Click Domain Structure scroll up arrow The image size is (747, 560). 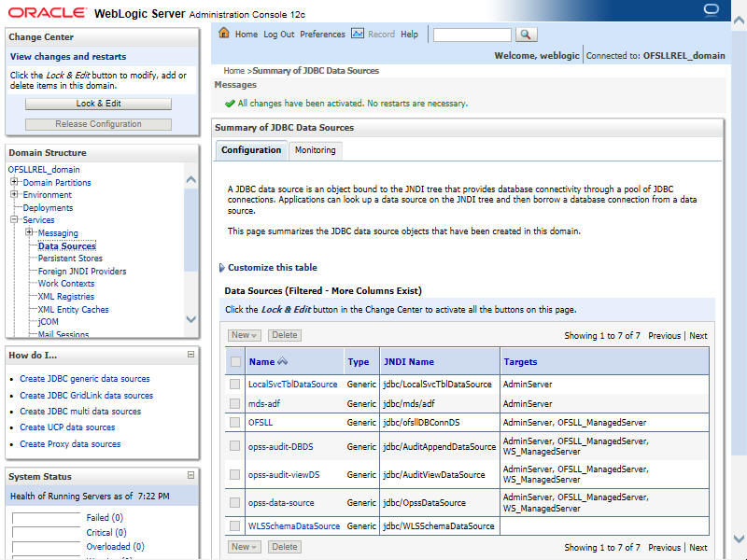(191, 179)
